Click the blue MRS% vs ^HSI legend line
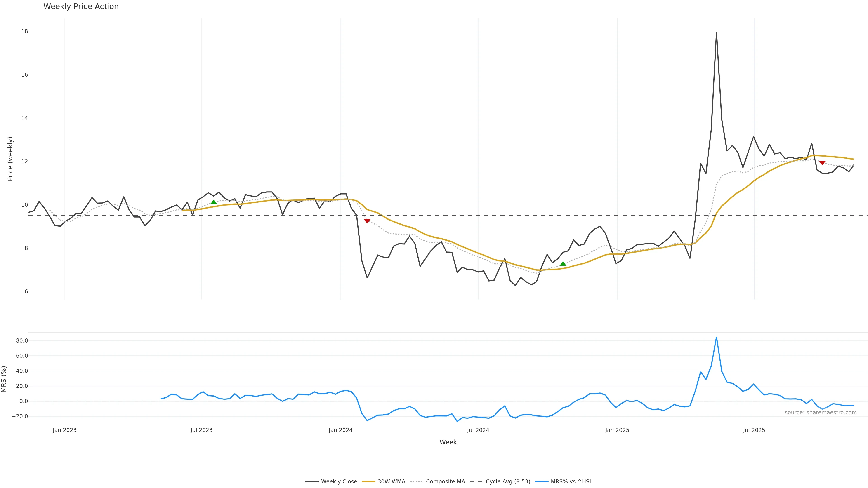Image resolution: width=868 pixels, height=488 pixels. point(542,482)
